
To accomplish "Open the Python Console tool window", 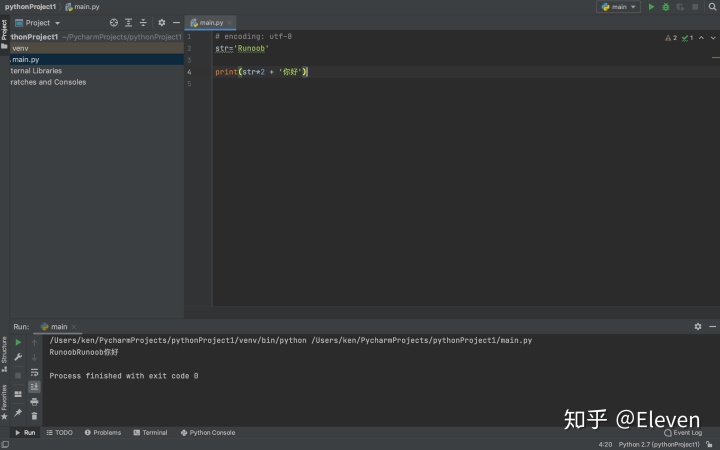I will [x=208, y=433].
